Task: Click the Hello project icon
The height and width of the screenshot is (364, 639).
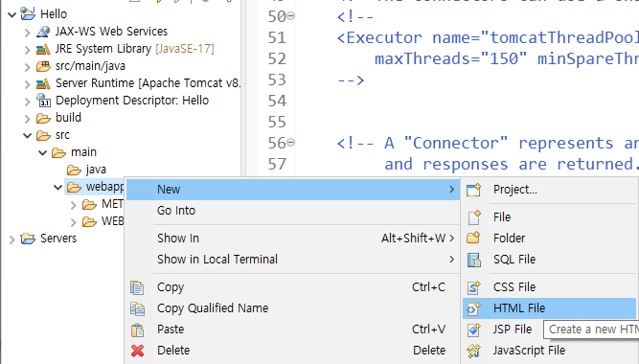Action: coord(28,13)
